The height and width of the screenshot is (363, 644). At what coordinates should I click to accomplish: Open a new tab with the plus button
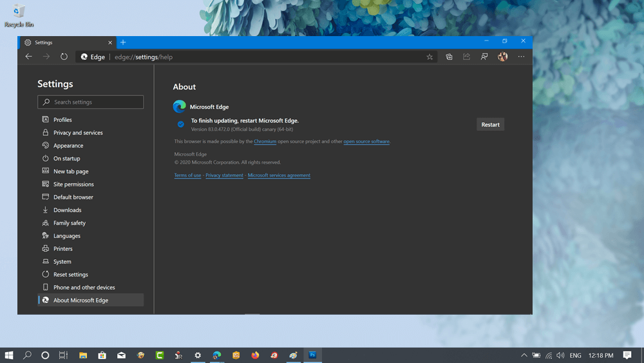click(123, 43)
